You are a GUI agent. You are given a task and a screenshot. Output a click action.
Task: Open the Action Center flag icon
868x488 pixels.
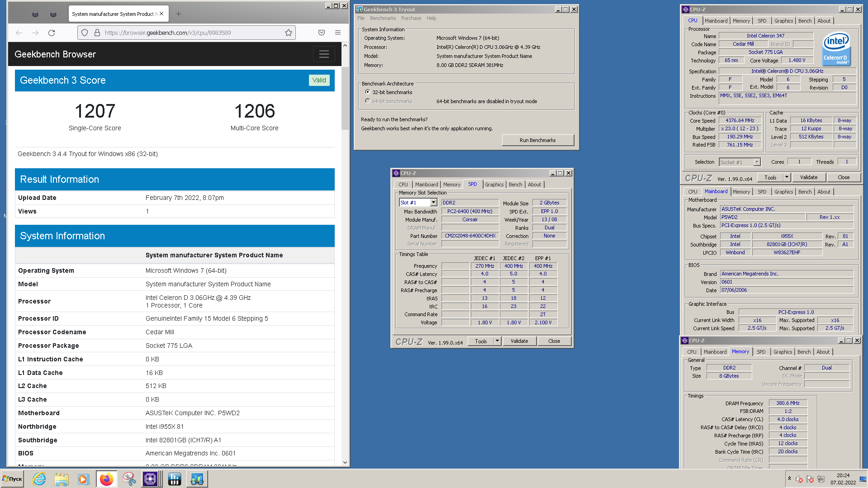(810, 479)
